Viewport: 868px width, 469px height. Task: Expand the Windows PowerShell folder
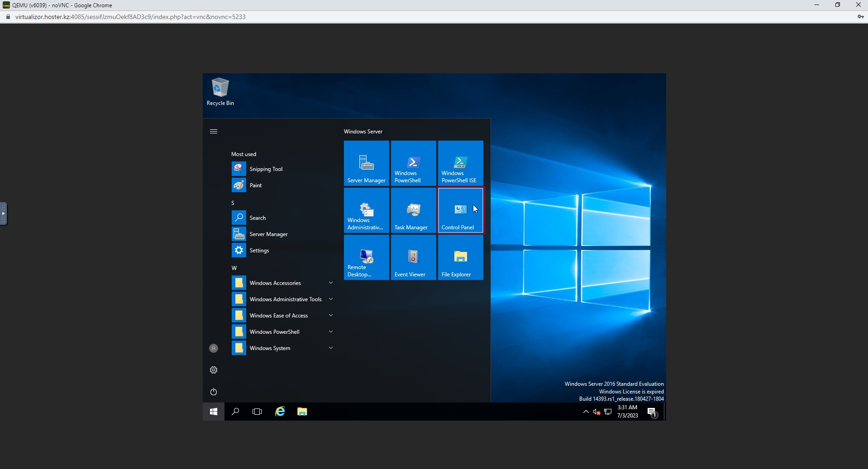tap(283, 332)
